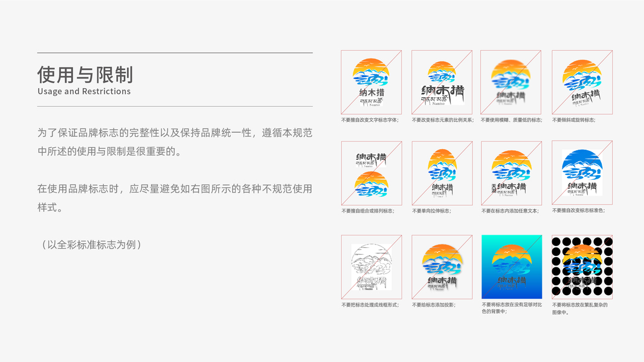Select the altered-proportion logo example thumbnail
Screen dimensions: 644x362
[442, 83]
